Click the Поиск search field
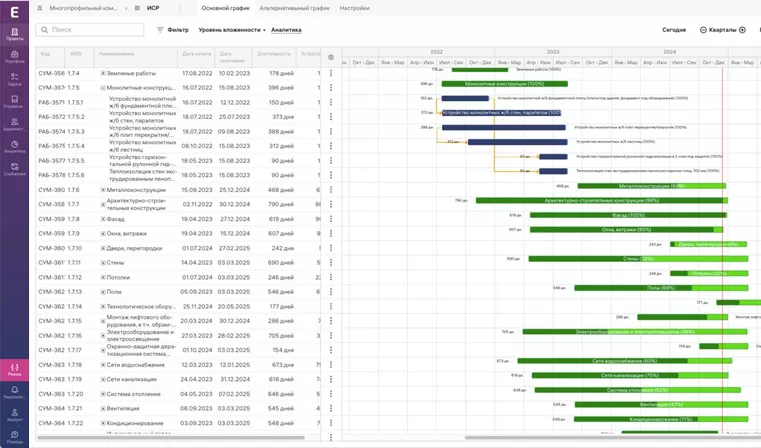The height and width of the screenshot is (448, 761). (x=90, y=30)
